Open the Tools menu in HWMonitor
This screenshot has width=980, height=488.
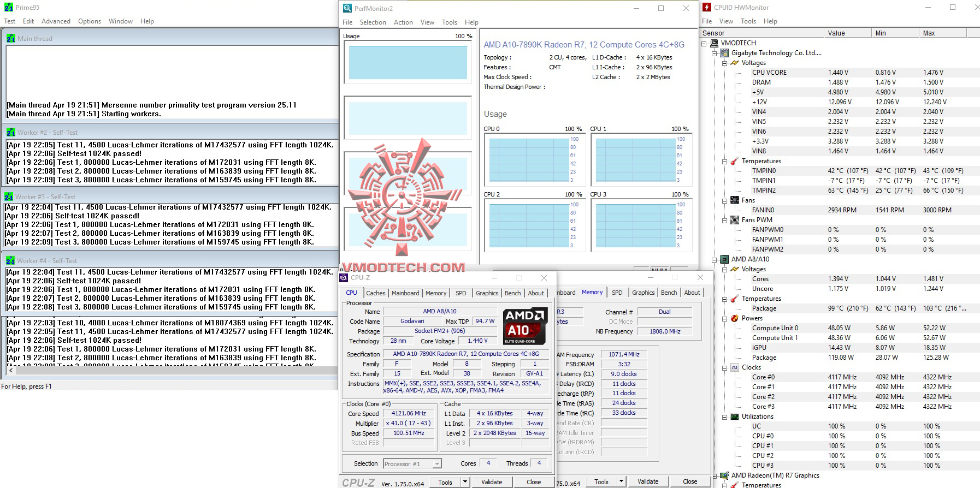(x=748, y=21)
